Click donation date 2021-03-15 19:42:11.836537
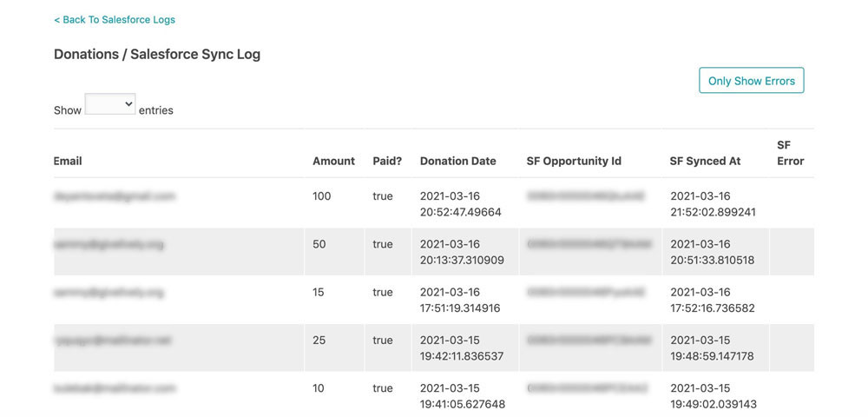Image resolution: width=868 pixels, height=417 pixels. (x=463, y=347)
